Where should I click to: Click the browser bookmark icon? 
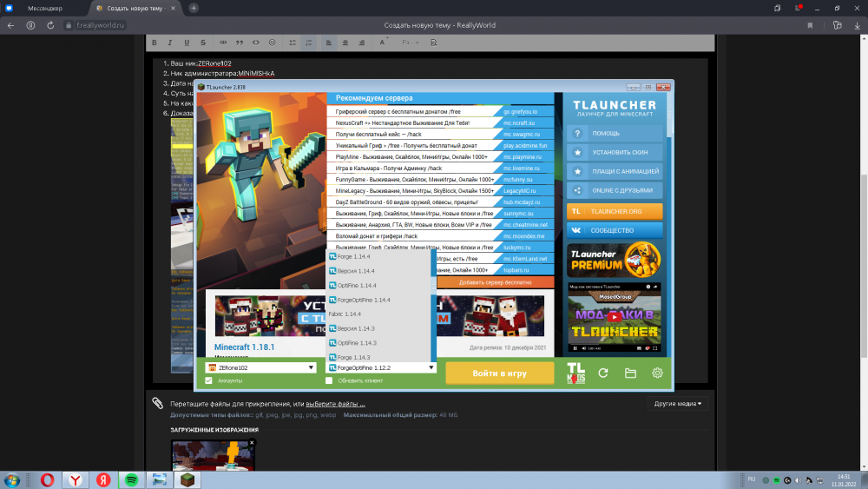click(810, 25)
